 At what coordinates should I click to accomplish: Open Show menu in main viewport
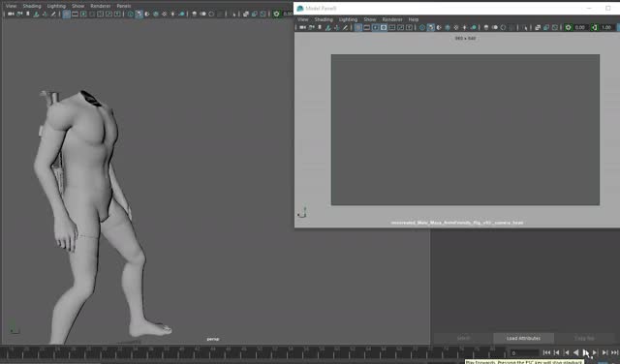(x=77, y=6)
